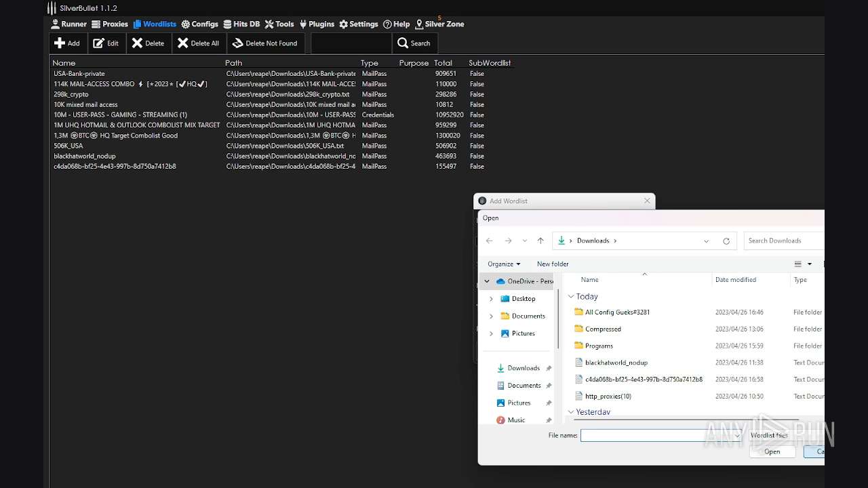Click the Add wordlist button
This screenshot has width=868, height=488.
(x=67, y=43)
